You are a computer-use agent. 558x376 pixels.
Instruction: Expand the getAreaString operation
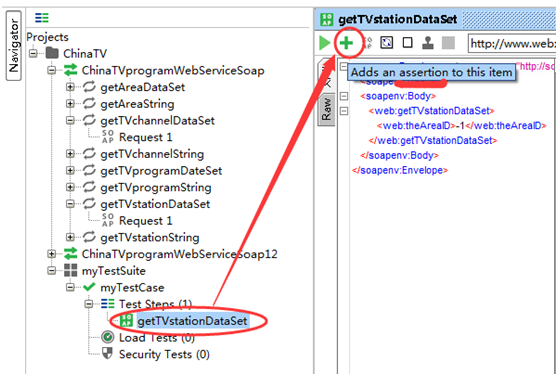[x=70, y=104]
